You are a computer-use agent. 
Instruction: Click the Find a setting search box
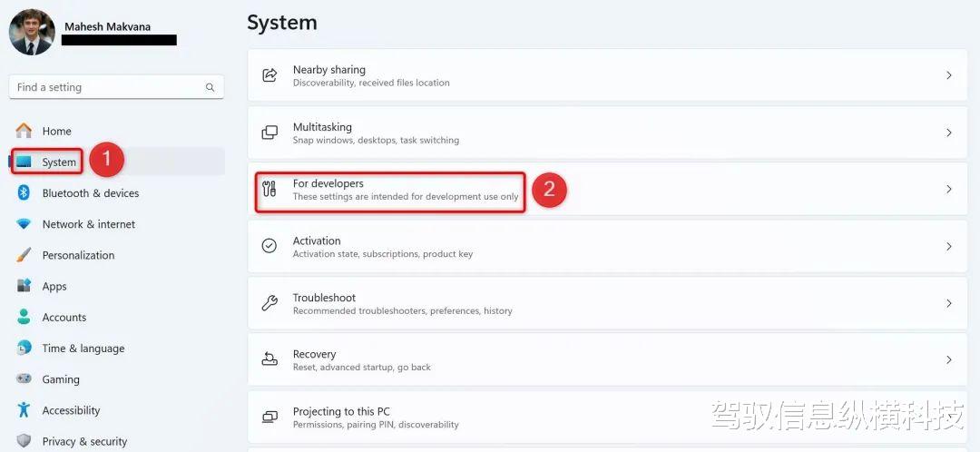click(117, 87)
